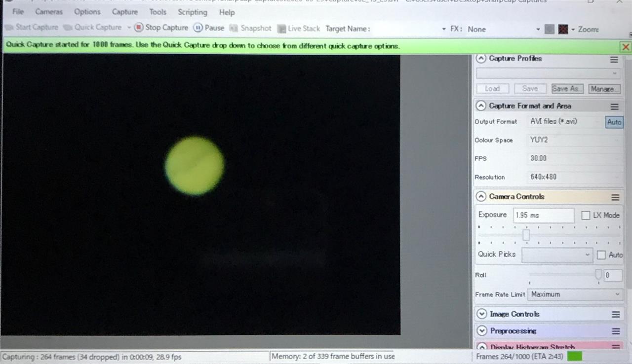Enable the LX Mode checkbox
Viewport: 632px width, 364px height.
586,215
